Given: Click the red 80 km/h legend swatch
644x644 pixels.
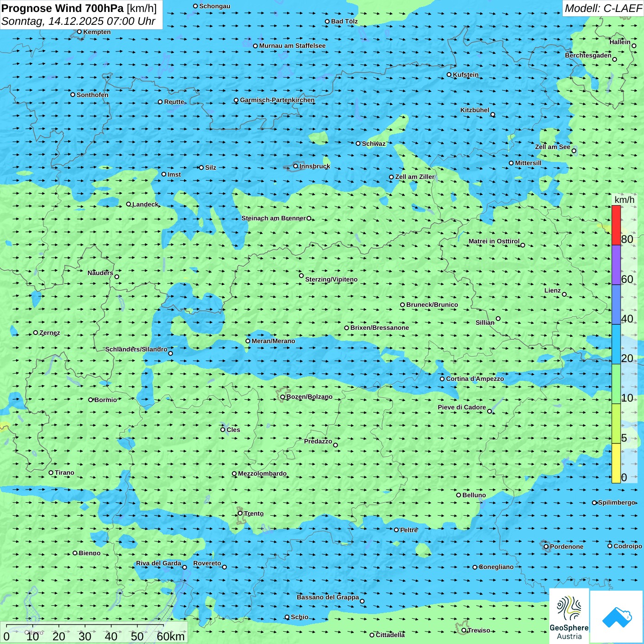Looking at the screenshot, I should click(616, 225).
